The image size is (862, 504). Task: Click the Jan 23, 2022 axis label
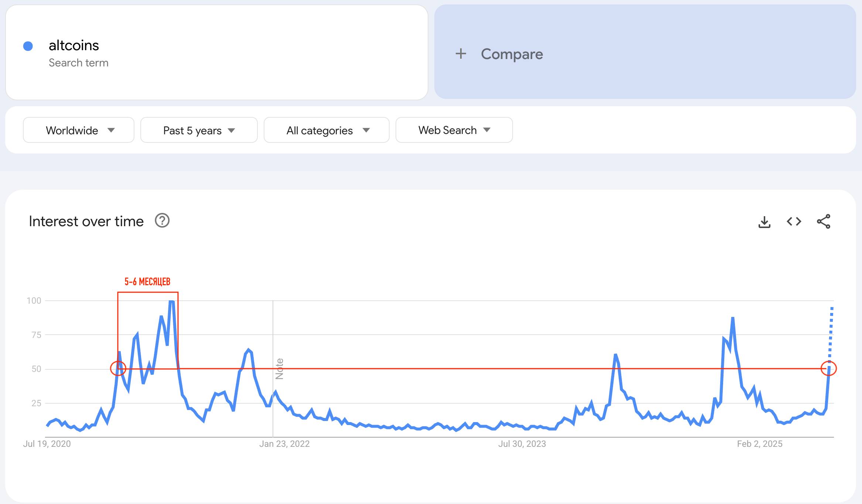point(284,444)
